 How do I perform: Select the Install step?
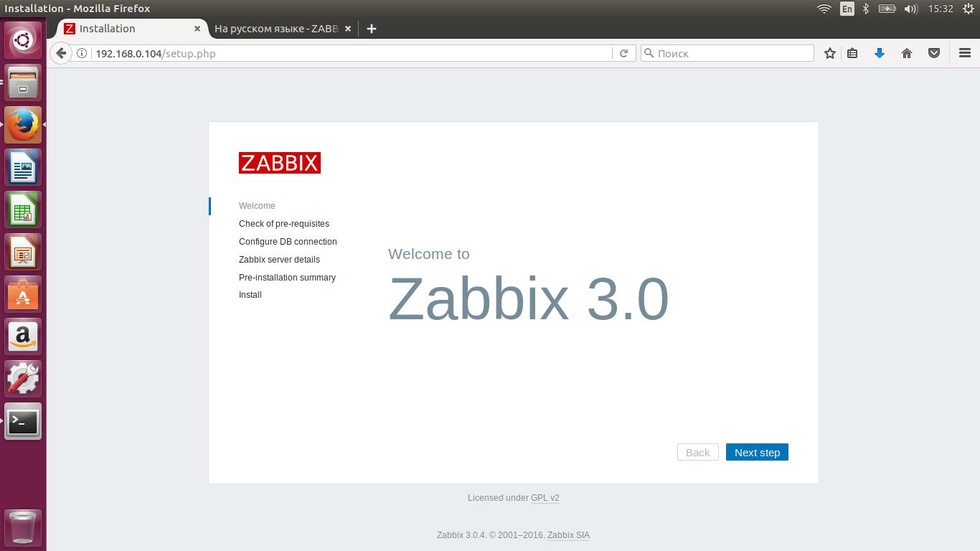pos(250,295)
